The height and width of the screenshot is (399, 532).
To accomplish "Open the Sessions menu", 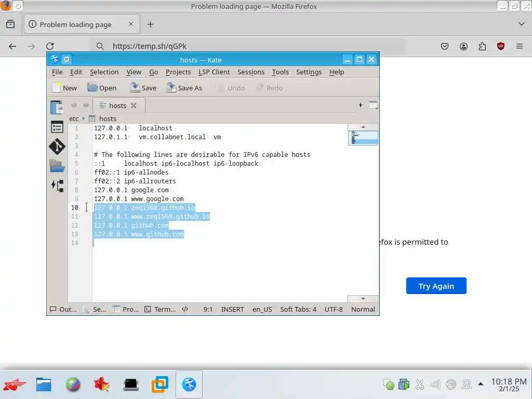I will tap(251, 72).
